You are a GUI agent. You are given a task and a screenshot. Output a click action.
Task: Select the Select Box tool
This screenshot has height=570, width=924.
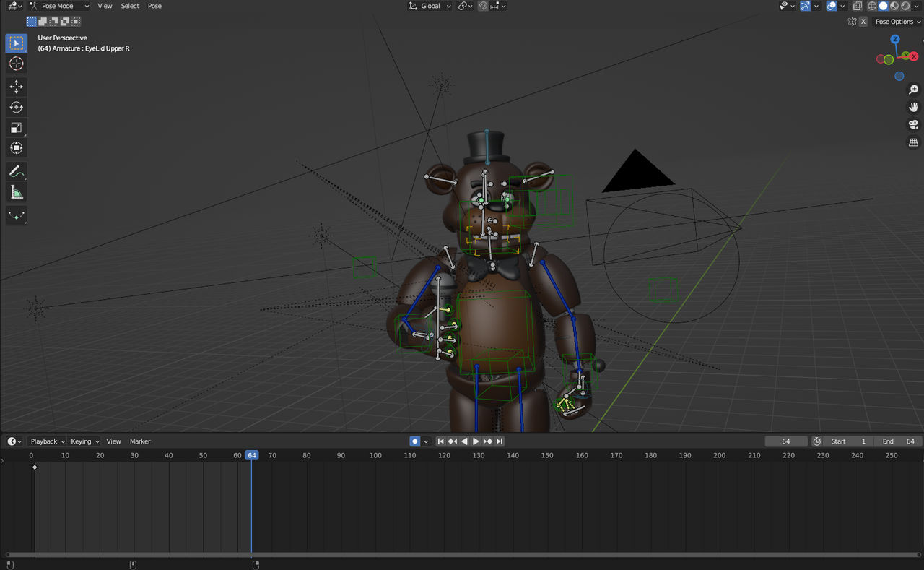pos(16,43)
